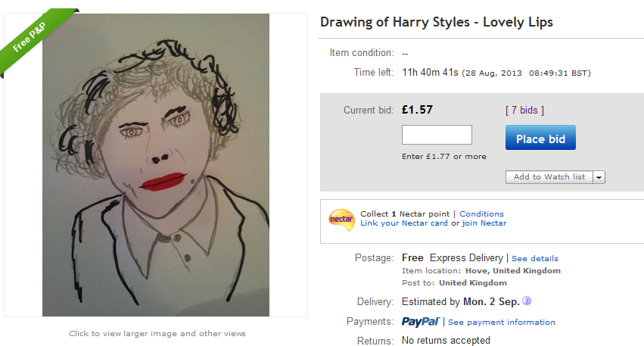
Task: Click the current bid amount £1.57
Action: [417, 110]
